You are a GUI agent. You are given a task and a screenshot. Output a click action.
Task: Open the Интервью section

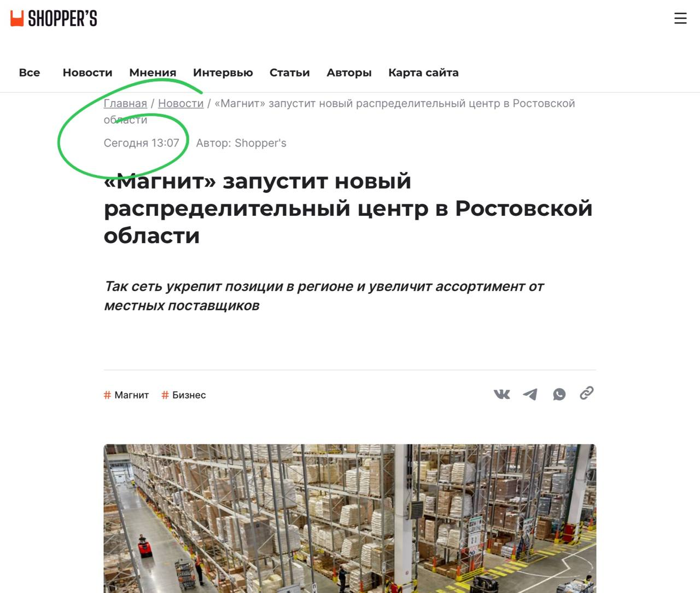[223, 73]
